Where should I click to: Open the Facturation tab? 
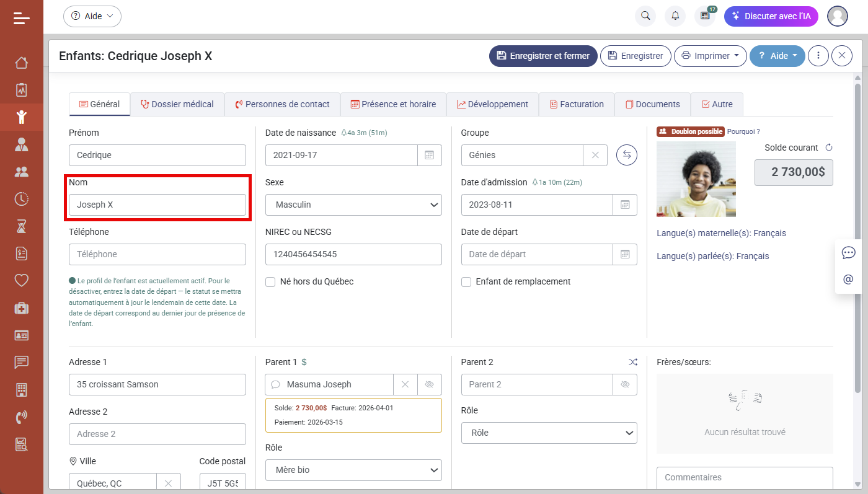577,104
